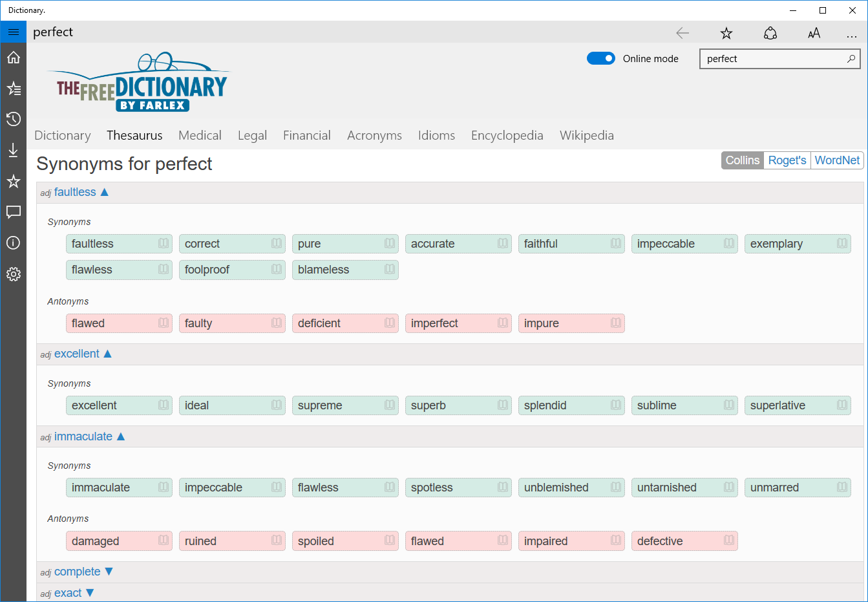
Task: Open the hamburger navigation menu
Action: coord(13,31)
